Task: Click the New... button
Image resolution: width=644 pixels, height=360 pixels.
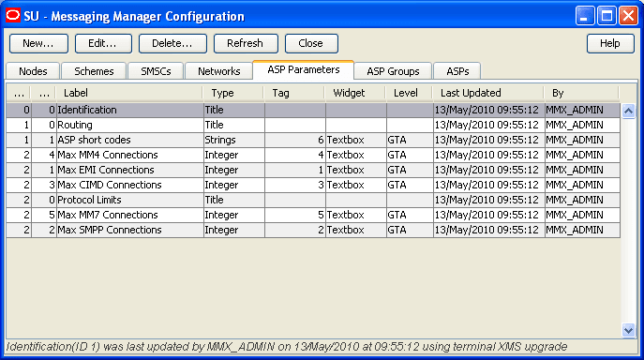Action: (x=38, y=43)
